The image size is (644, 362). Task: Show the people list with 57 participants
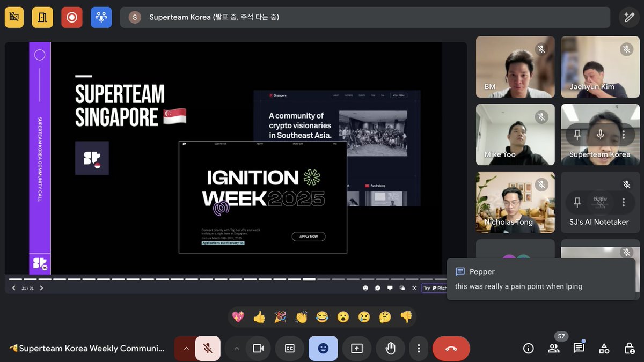tap(553, 349)
